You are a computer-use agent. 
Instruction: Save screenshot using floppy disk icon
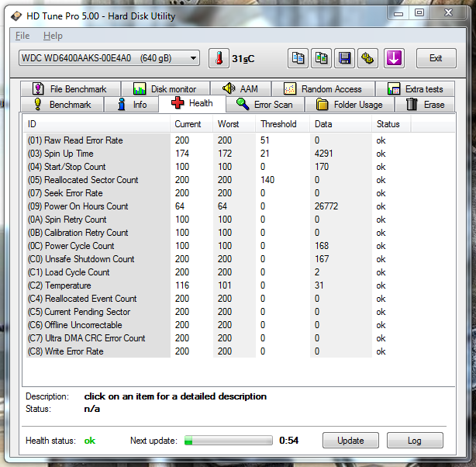click(x=344, y=58)
